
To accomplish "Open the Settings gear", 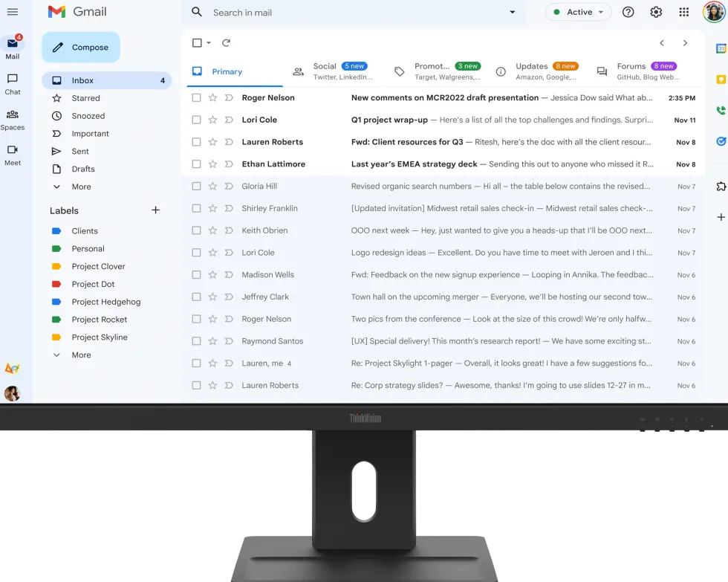I will point(656,12).
